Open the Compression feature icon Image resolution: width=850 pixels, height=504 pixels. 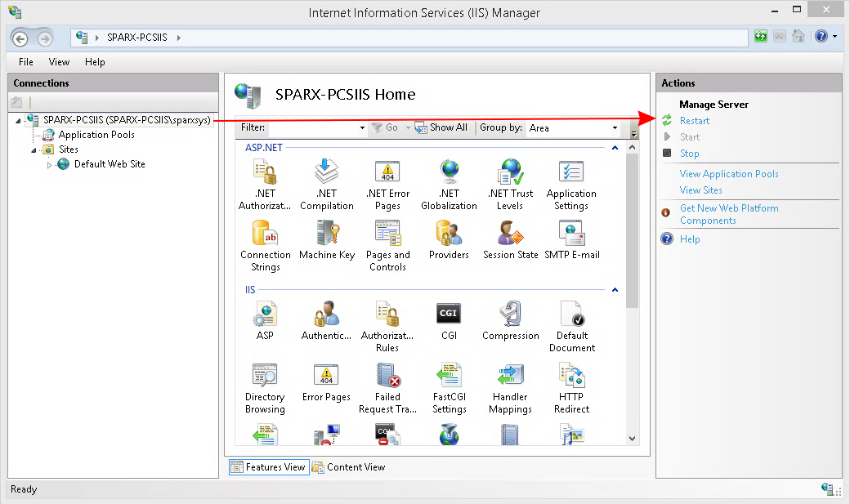510,315
